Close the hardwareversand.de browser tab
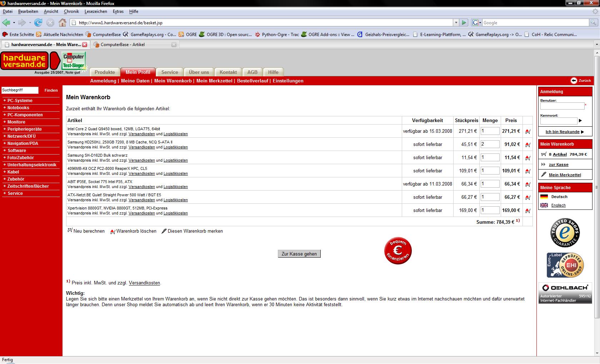This screenshot has height=364, width=600. 85,45
